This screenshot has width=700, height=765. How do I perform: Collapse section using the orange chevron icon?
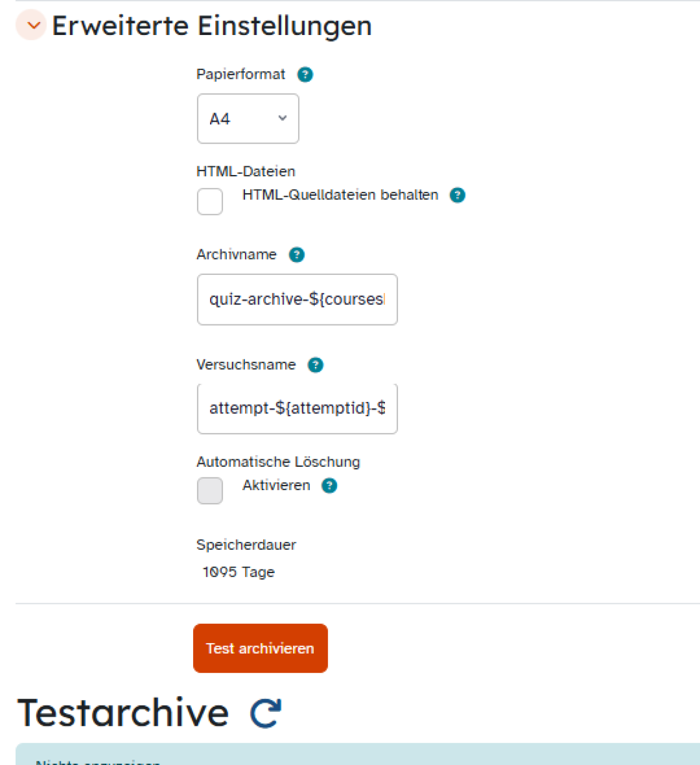(x=32, y=25)
